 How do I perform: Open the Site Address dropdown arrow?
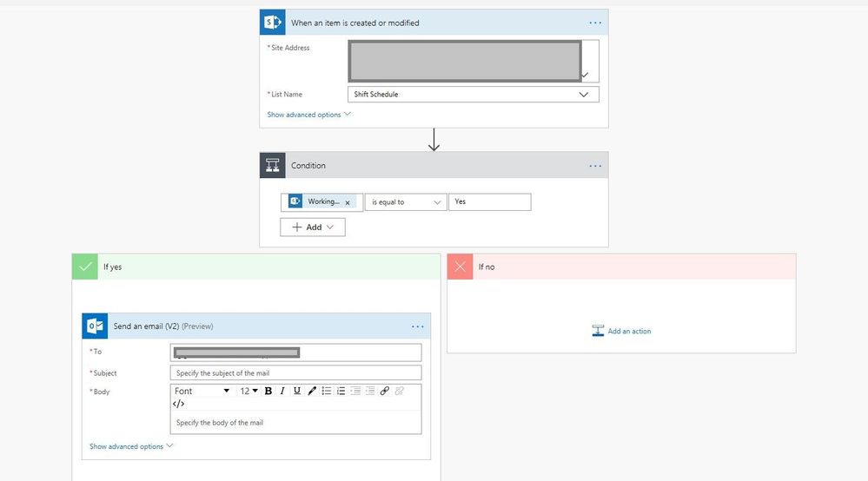[585, 75]
